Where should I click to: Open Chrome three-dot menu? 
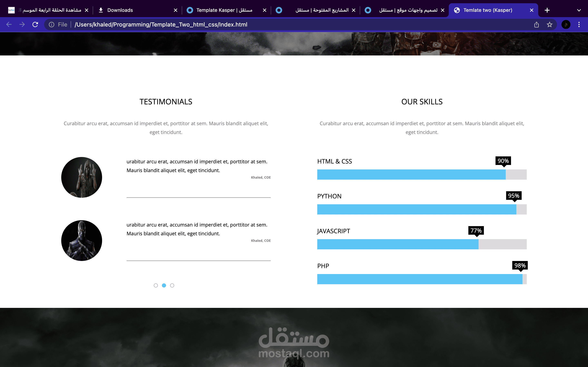pyautogui.click(x=579, y=24)
